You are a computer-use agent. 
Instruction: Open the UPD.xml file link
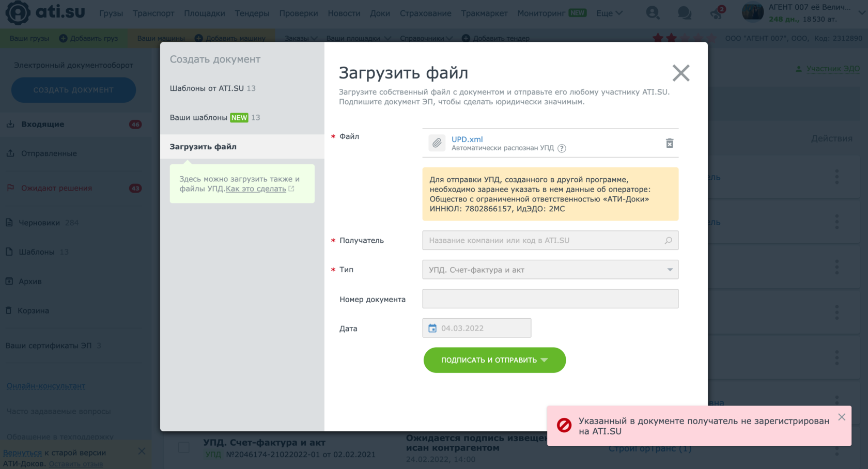467,139
